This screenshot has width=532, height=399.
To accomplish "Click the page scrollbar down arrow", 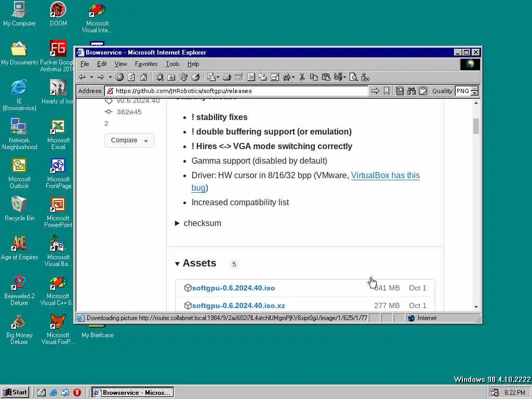I will tap(476, 307).
